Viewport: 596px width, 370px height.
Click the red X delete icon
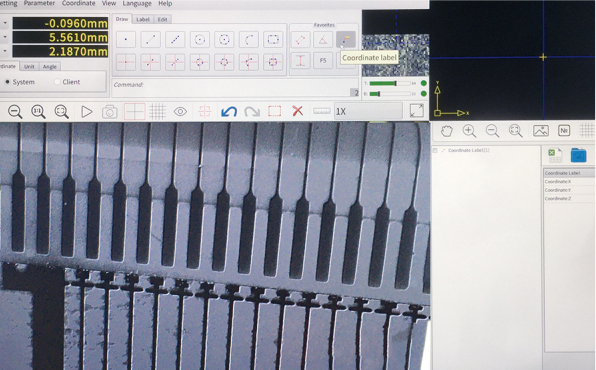(x=298, y=111)
